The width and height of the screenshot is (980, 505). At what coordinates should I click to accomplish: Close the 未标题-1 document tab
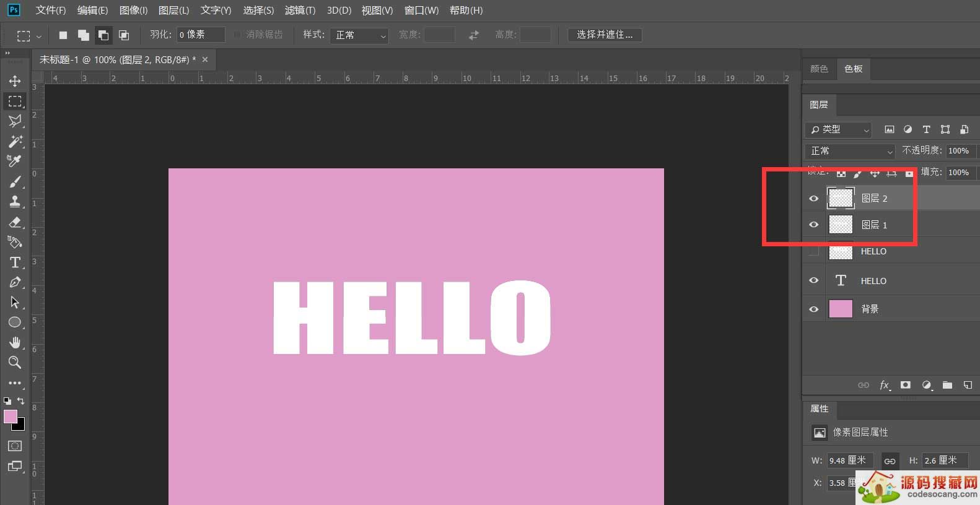click(x=205, y=59)
